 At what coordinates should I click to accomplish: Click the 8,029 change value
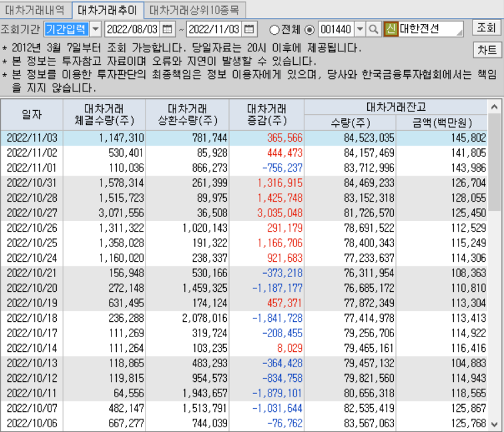290,348
